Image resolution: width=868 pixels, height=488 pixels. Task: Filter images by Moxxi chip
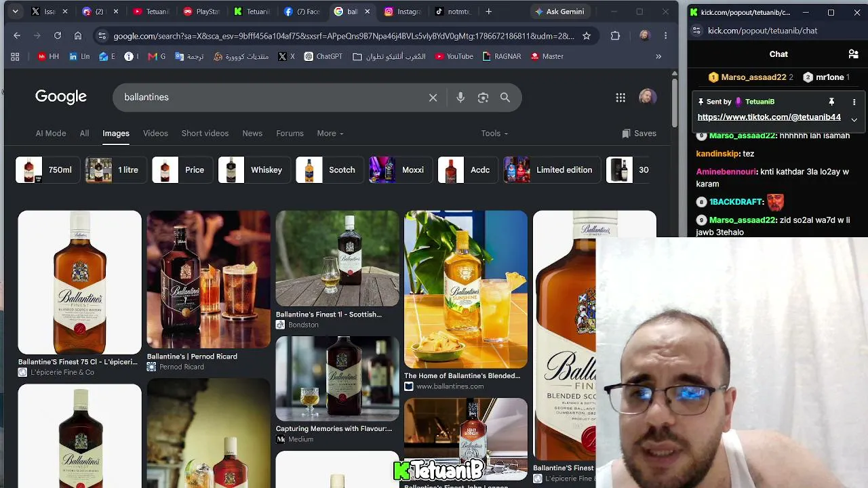coord(399,170)
